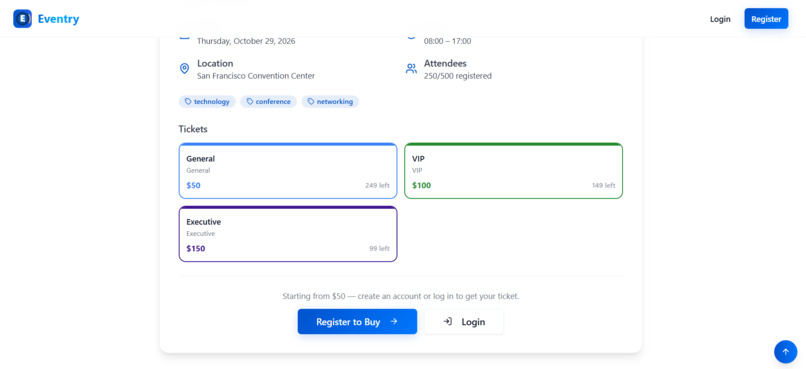Click the '08:00 – 17:00' time text
This screenshot has width=806, height=369.
[x=447, y=41]
